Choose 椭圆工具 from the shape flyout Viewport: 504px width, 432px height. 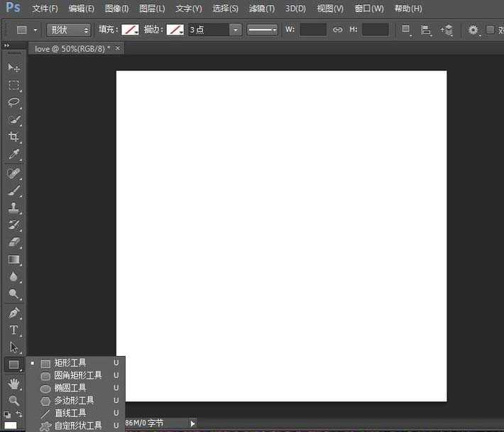click(x=70, y=388)
